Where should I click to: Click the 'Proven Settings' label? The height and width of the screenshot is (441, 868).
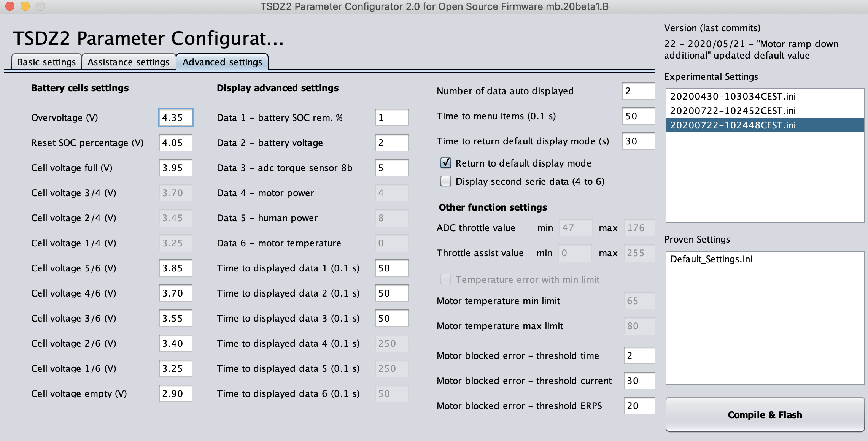tap(697, 239)
